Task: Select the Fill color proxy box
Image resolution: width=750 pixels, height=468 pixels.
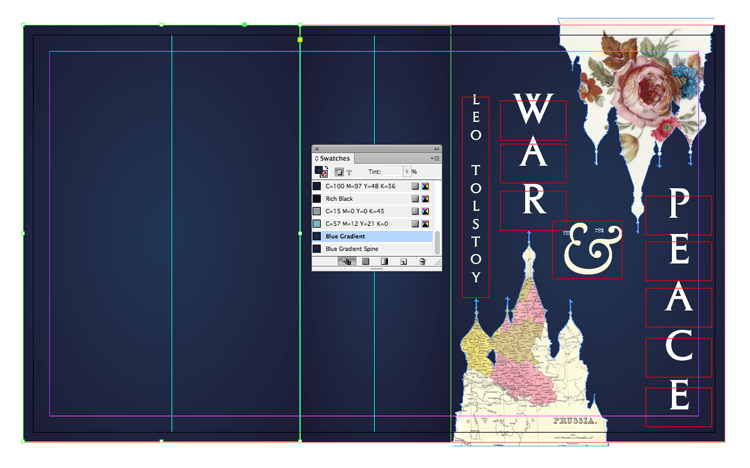Action: point(318,170)
